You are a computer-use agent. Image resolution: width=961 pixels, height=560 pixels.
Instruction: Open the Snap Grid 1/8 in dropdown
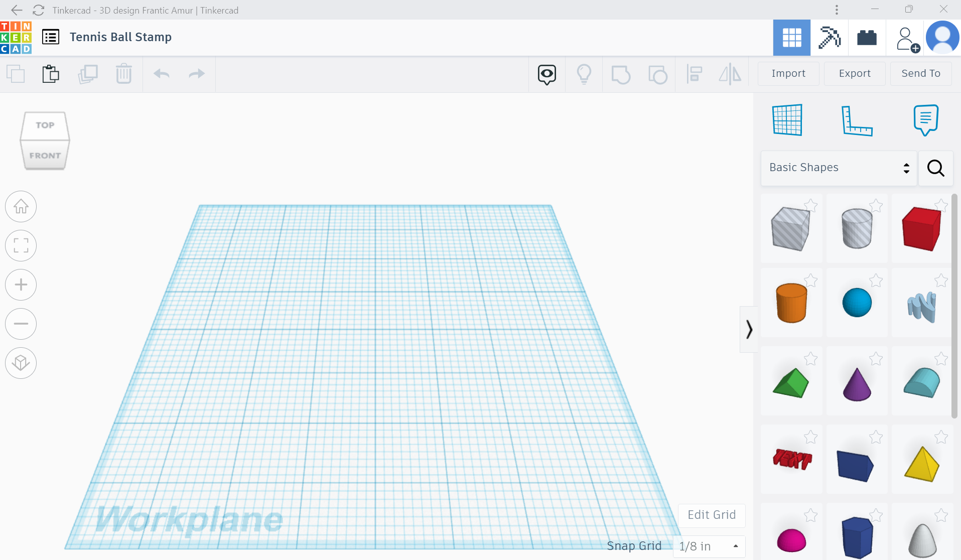pyautogui.click(x=709, y=546)
